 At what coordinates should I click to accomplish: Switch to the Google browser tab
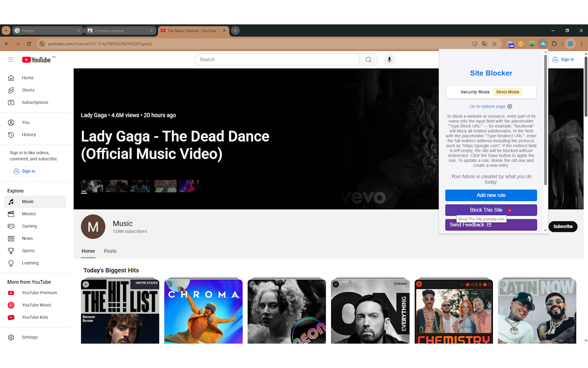click(x=47, y=31)
